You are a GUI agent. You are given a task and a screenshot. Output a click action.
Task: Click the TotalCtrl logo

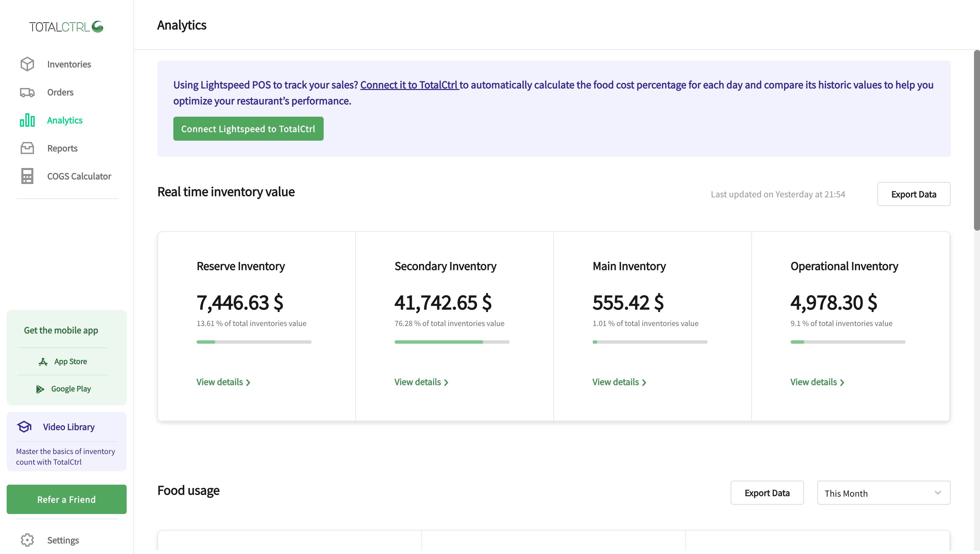pos(66,27)
